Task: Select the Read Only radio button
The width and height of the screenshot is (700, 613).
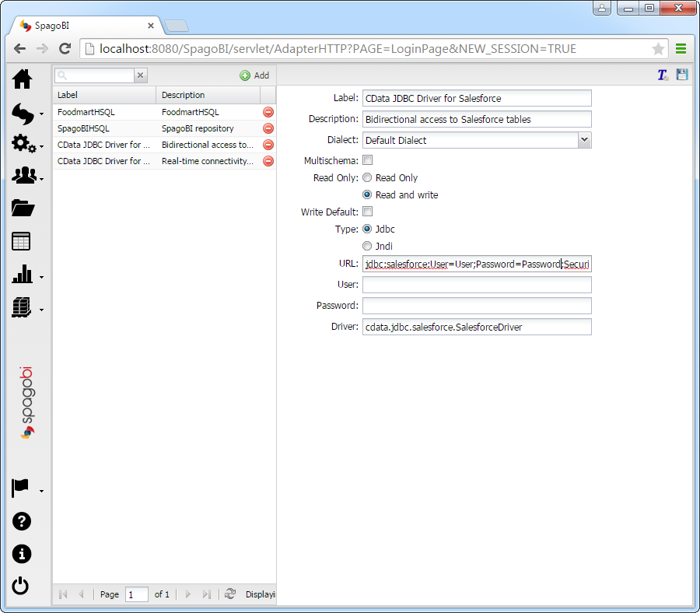Action: click(366, 177)
